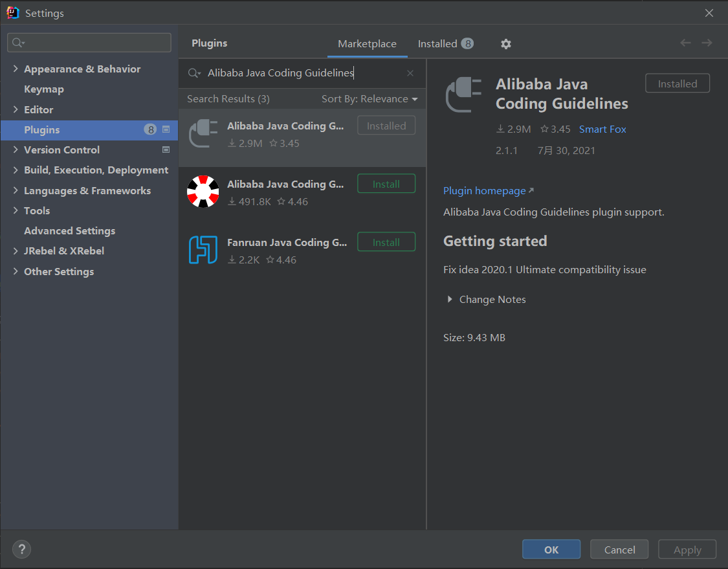This screenshot has width=728, height=569.
Task: Click the version 2.1.1 text
Action: tap(507, 150)
